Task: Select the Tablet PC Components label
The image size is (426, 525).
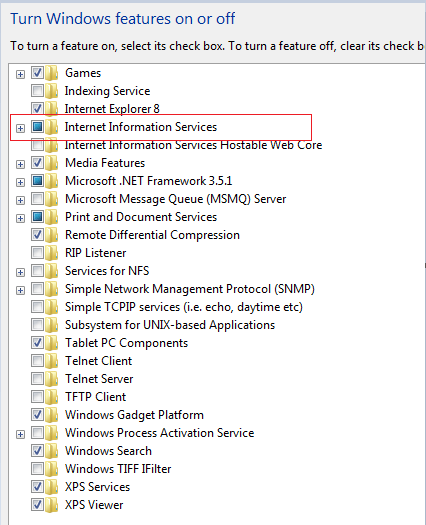Action: (x=126, y=343)
